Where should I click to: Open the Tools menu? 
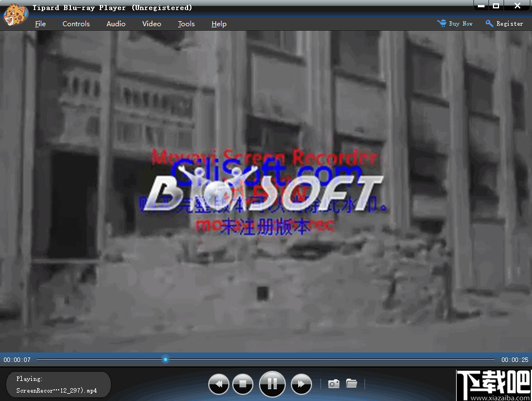(x=186, y=24)
